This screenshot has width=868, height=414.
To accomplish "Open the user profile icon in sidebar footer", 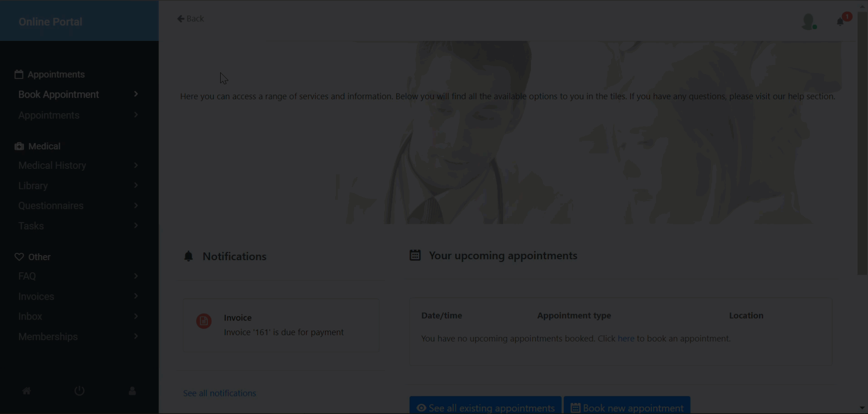I will (x=132, y=391).
